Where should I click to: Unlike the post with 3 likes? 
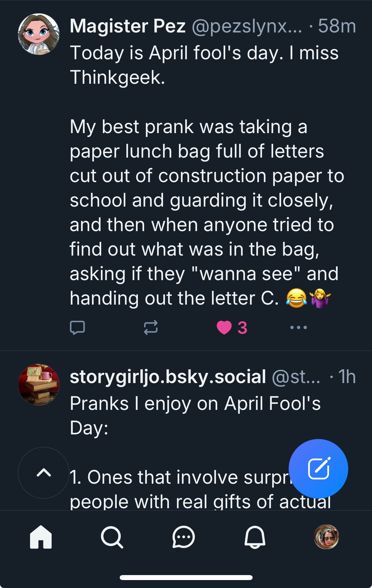225,328
